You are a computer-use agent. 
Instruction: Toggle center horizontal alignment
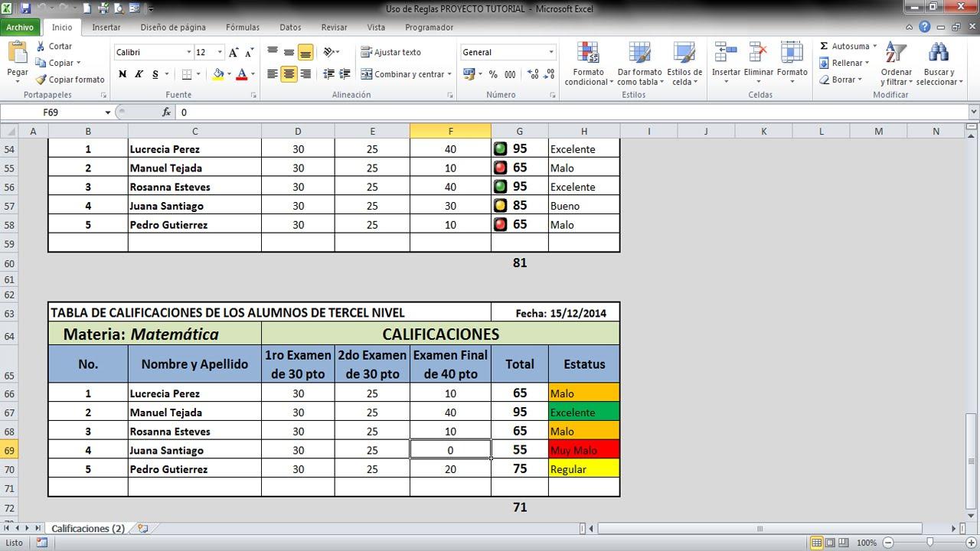click(x=289, y=74)
